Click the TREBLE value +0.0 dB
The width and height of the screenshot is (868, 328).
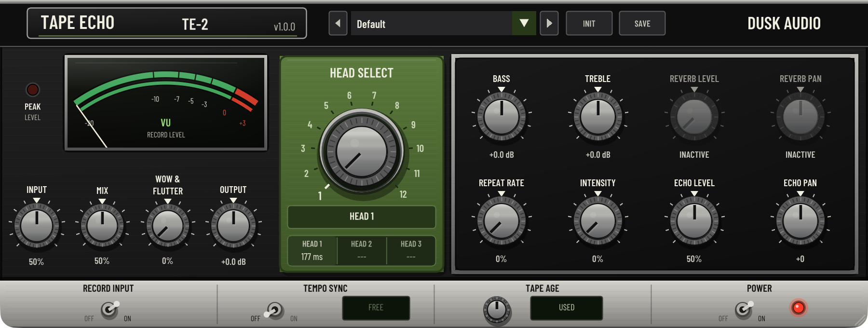(598, 155)
